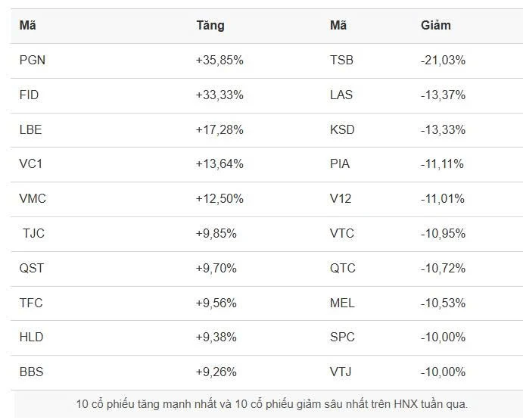Click the -21,03% loss value

pos(443,61)
